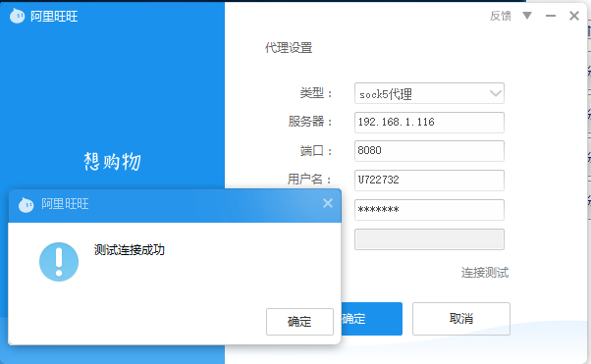This screenshot has width=591, height=364.
Task: Click the port field showing 8080
Action: point(429,151)
